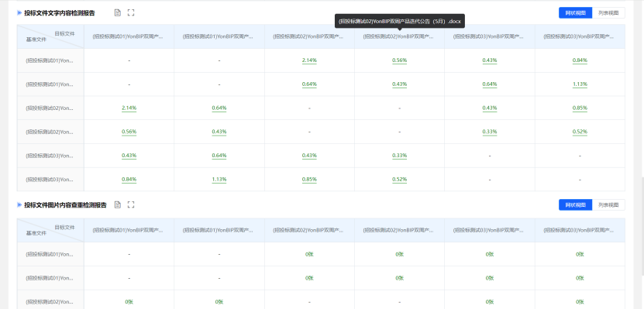The width and height of the screenshot is (644, 309).
Task: Open the 1.13% result in a 招投标测试01 row
Action: point(580,84)
